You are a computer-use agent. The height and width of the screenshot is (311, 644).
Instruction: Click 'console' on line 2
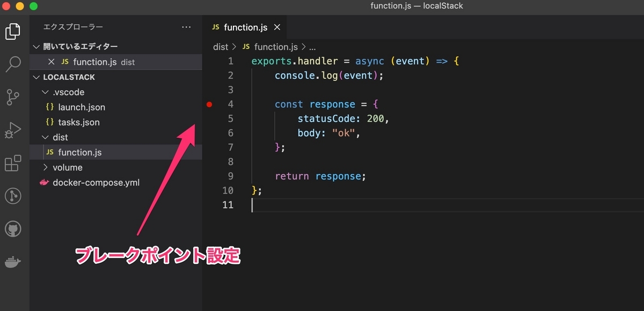pos(295,76)
